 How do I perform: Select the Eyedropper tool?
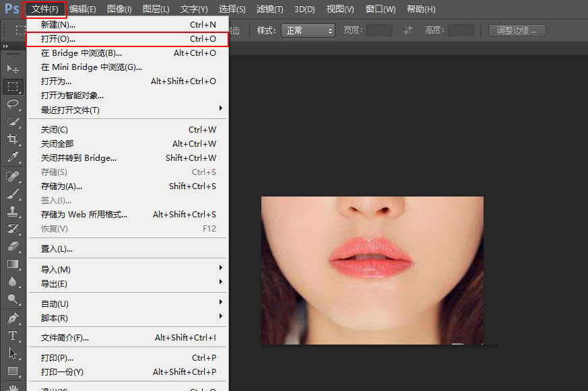click(x=13, y=157)
